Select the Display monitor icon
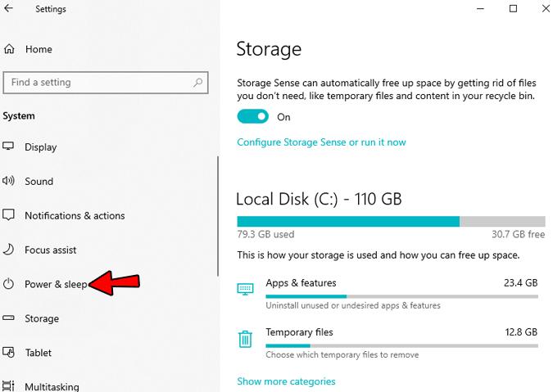Screen dimensions: 553x392 tap(8, 146)
